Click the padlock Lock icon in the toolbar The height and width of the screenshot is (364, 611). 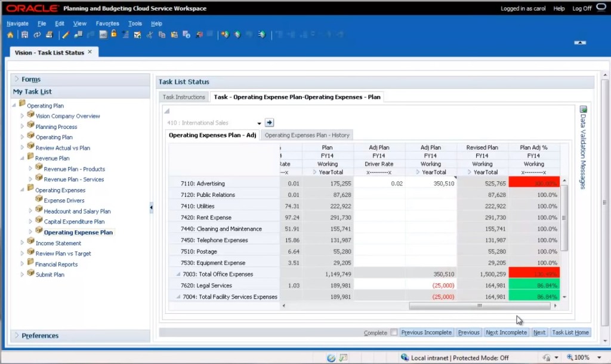(x=113, y=34)
